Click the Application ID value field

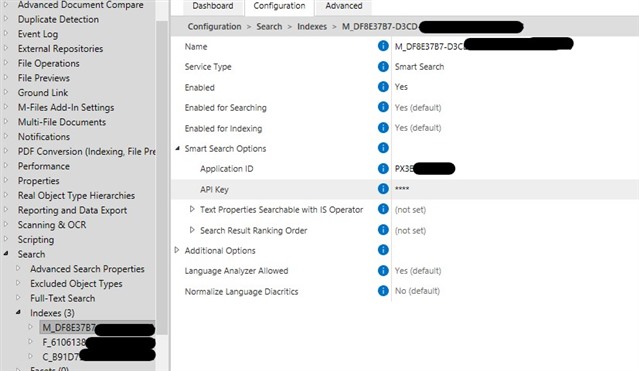(515, 168)
